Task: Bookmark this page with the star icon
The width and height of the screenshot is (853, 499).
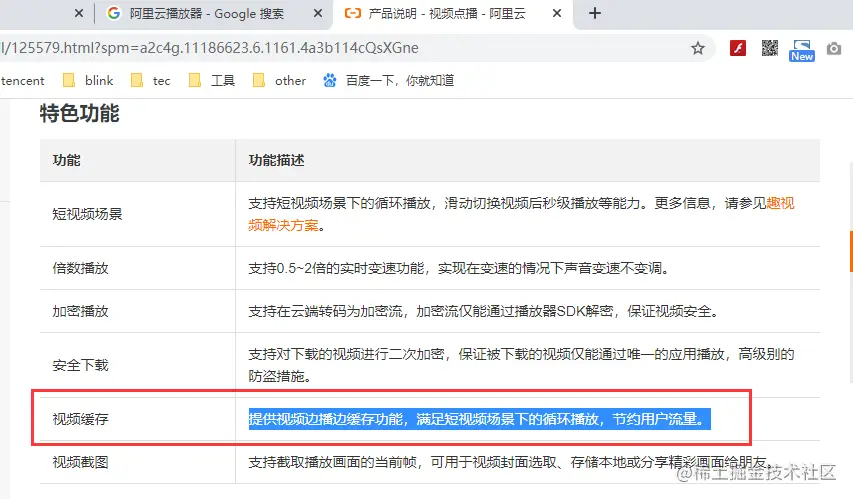Action: coord(697,48)
